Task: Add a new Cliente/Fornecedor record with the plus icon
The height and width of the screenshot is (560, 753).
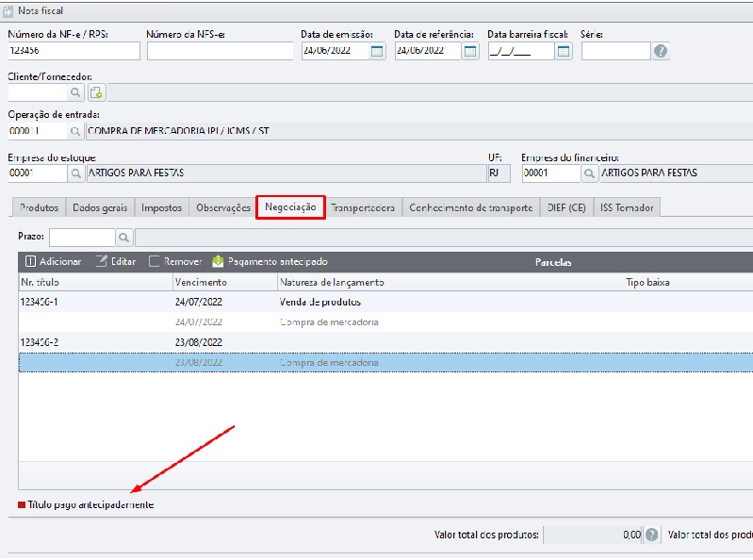Action: [96, 92]
